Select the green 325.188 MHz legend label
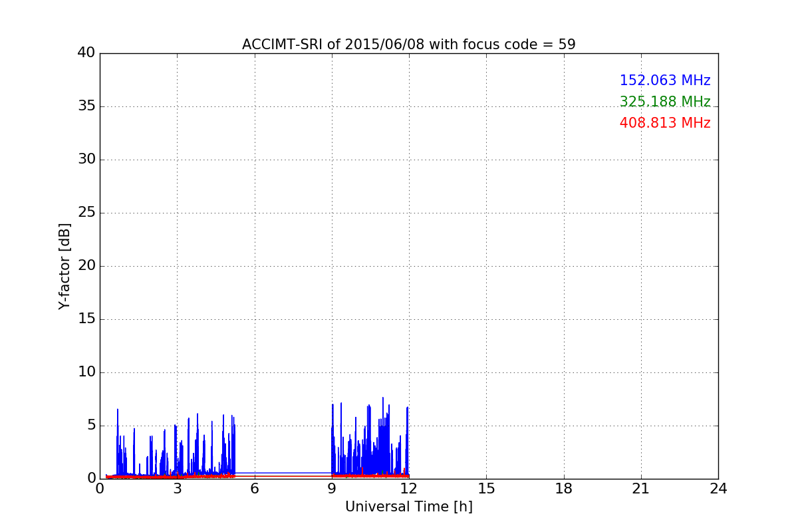The image size is (798, 532). click(x=665, y=102)
